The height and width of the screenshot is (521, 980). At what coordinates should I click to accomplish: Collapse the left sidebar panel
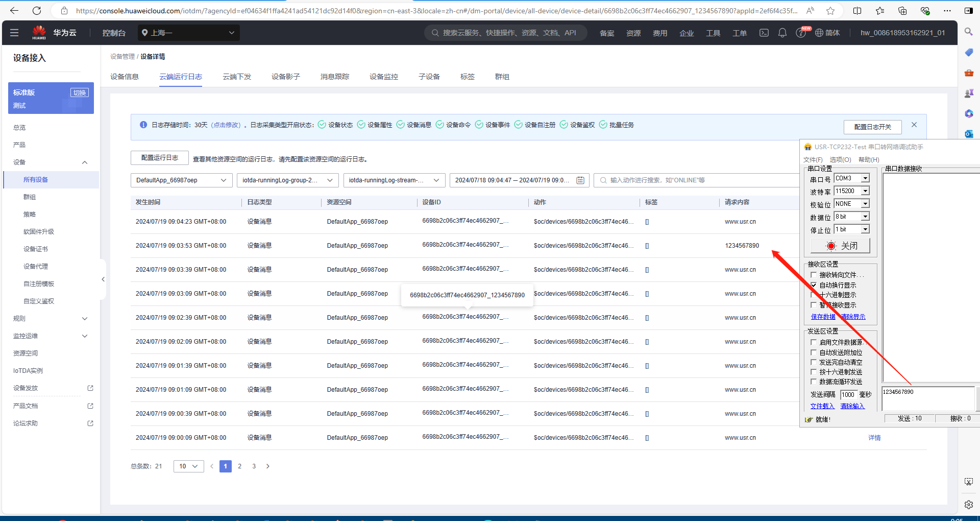[103, 279]
